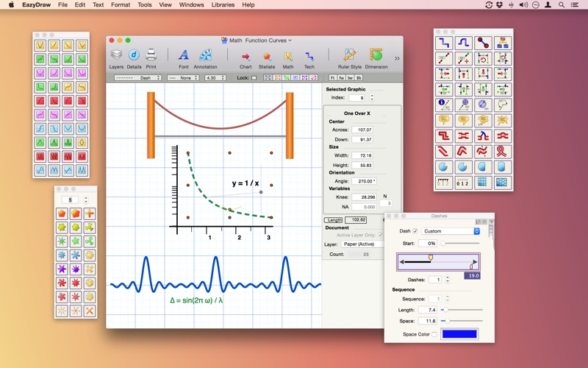Open the Custom dash style dropdown
588x368 pixels.
pos(451,231)
